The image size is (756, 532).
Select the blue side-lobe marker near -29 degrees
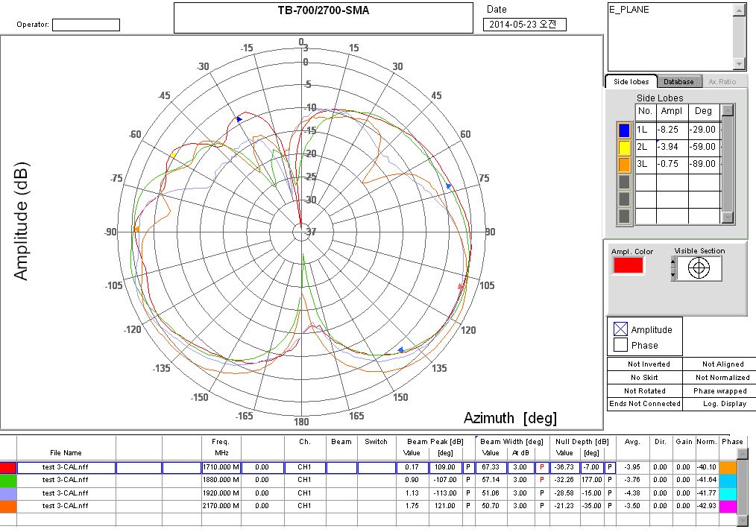[x=239, y=119]
